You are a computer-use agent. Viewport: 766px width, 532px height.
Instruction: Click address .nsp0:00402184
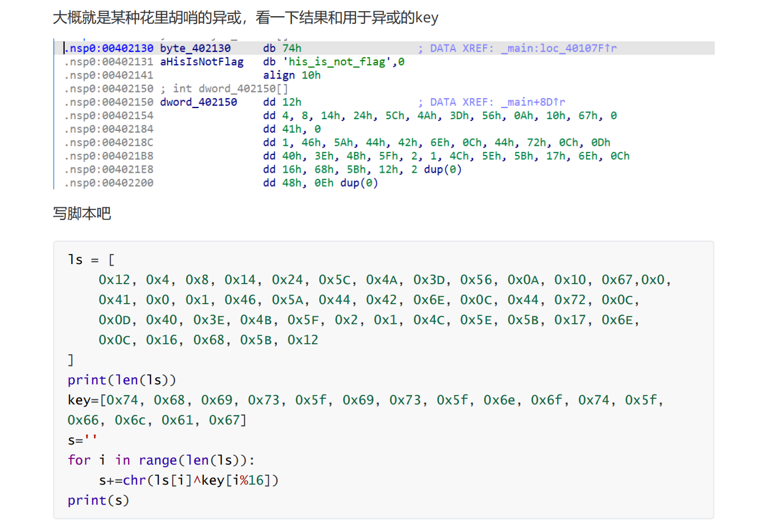coord(109,129)
